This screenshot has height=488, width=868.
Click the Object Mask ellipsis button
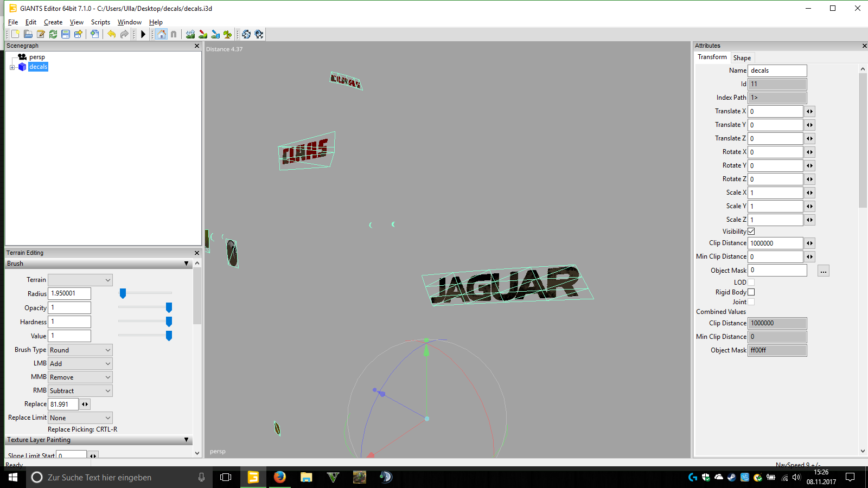coord(823,271)
